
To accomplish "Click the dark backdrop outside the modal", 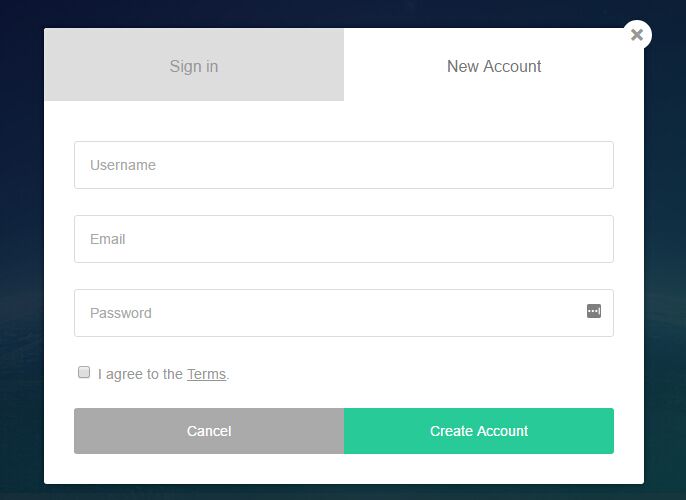I will click(x=22, y=262).
